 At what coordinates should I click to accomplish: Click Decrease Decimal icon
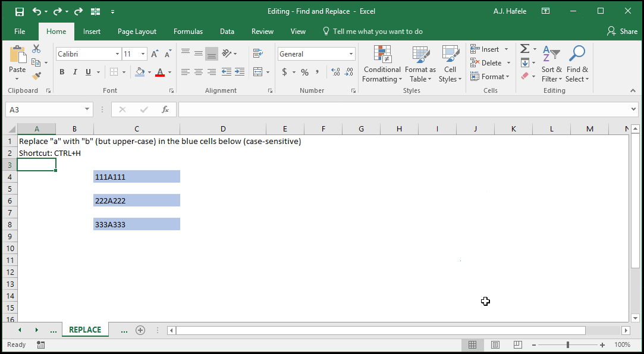click(x=348, y=72)
